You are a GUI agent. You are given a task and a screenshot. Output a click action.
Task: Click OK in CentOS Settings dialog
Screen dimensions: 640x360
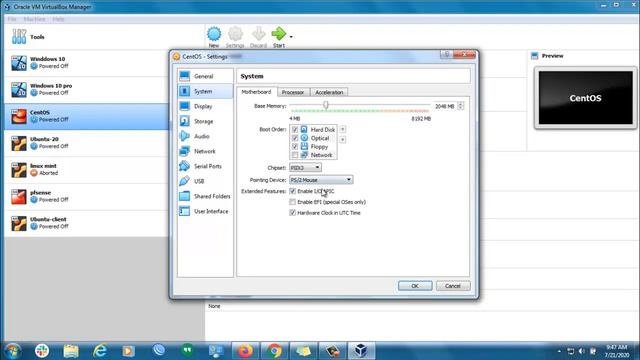415,286
